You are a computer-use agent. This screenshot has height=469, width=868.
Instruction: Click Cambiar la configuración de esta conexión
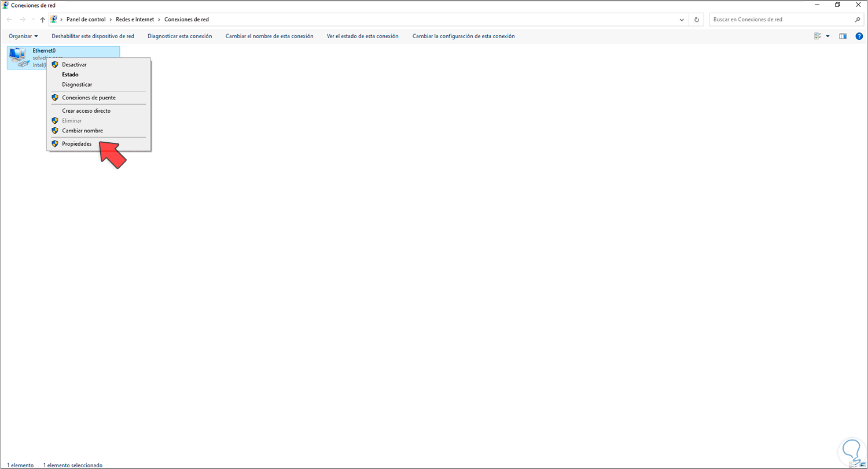(464, 36)
